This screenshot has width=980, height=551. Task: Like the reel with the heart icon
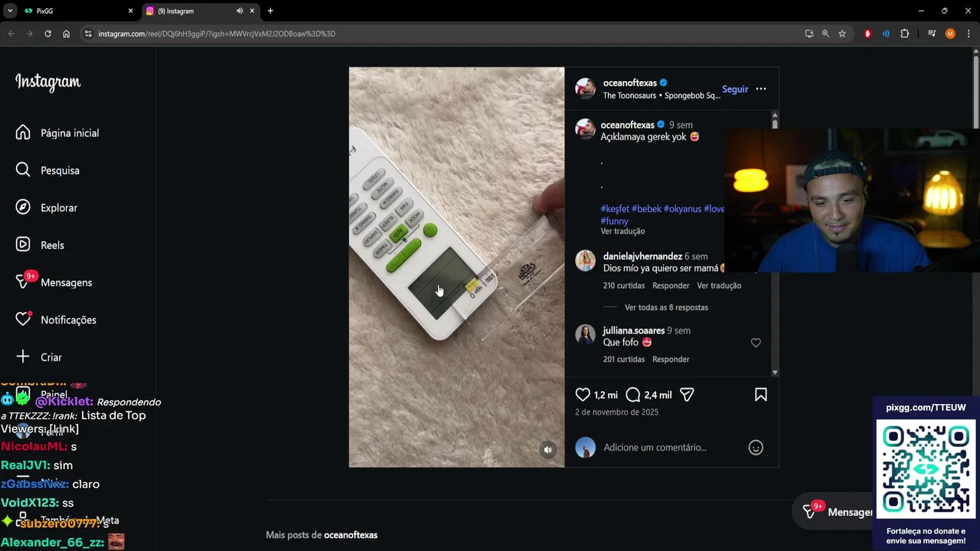tap(583, 395)
